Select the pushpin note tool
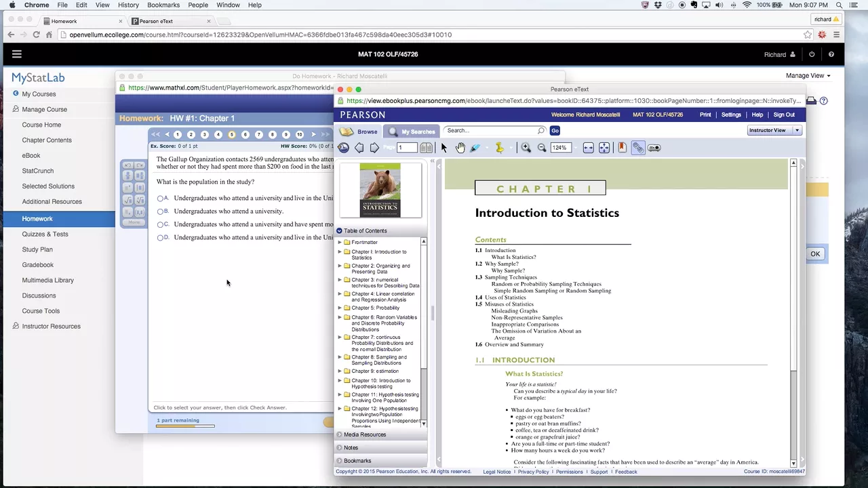 tap(500, 148)
